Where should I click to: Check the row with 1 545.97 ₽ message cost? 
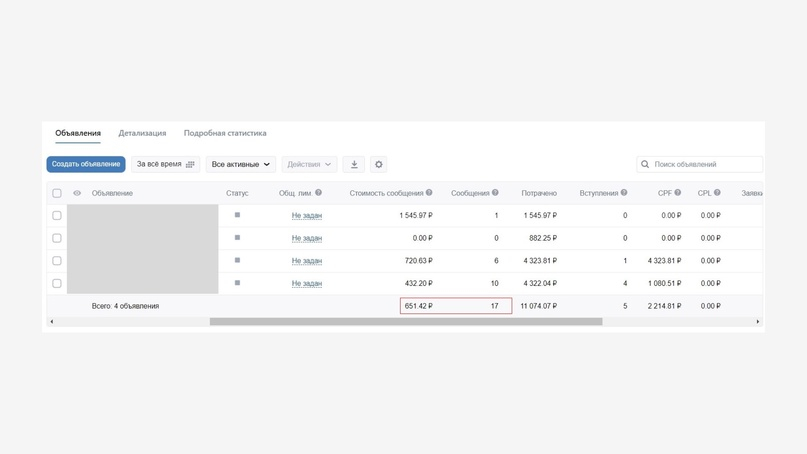57,215
